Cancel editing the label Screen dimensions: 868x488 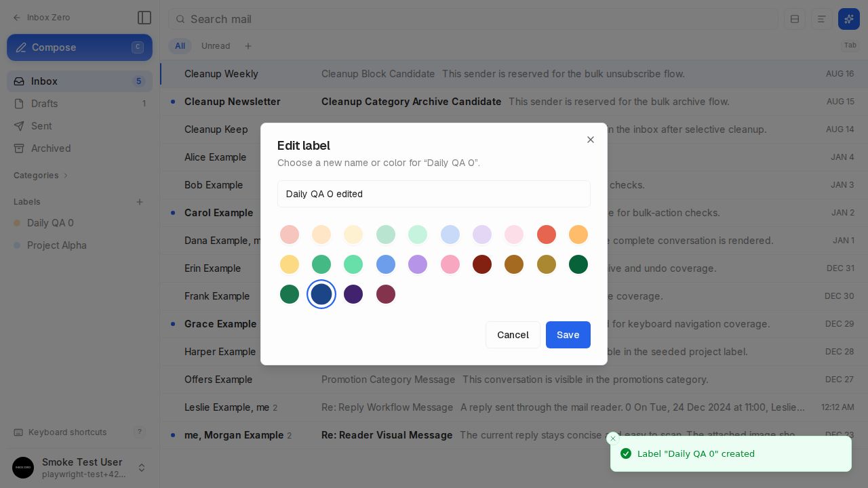(x=513, y=335)
